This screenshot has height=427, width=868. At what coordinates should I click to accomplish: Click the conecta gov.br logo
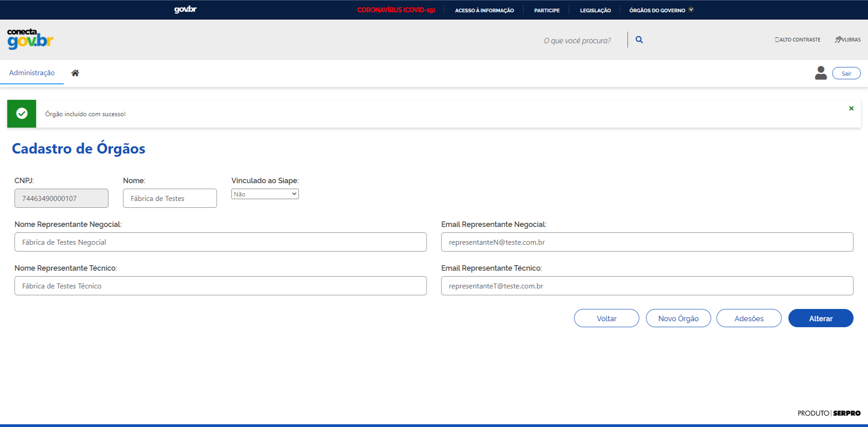(x=31, y=39)
